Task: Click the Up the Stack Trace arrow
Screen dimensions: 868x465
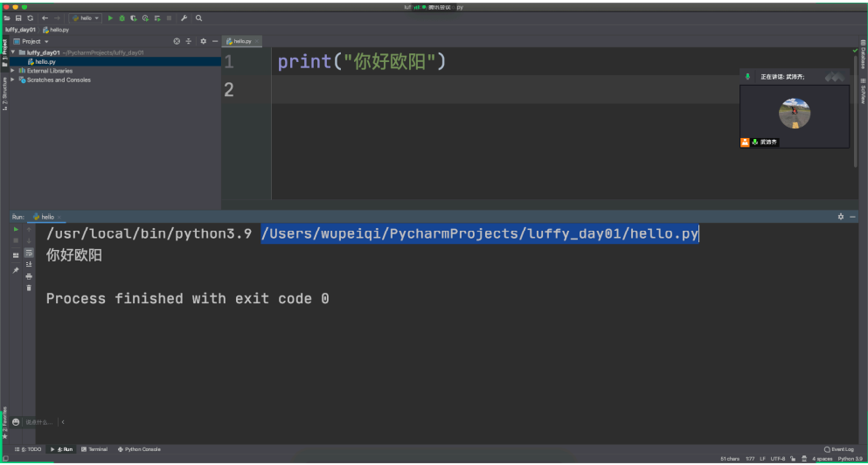Action: [x=29, y=229]
